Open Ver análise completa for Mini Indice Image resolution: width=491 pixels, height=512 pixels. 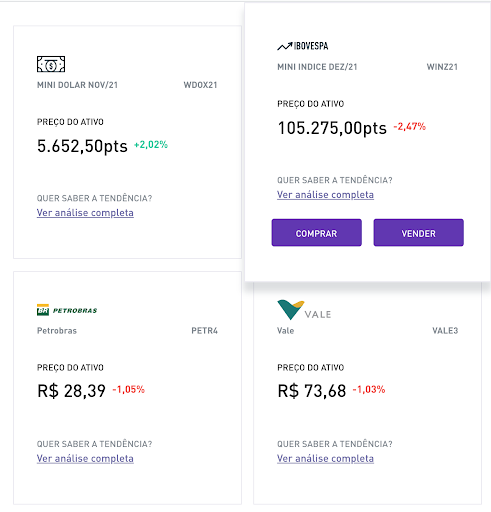[x=325, y=195]
